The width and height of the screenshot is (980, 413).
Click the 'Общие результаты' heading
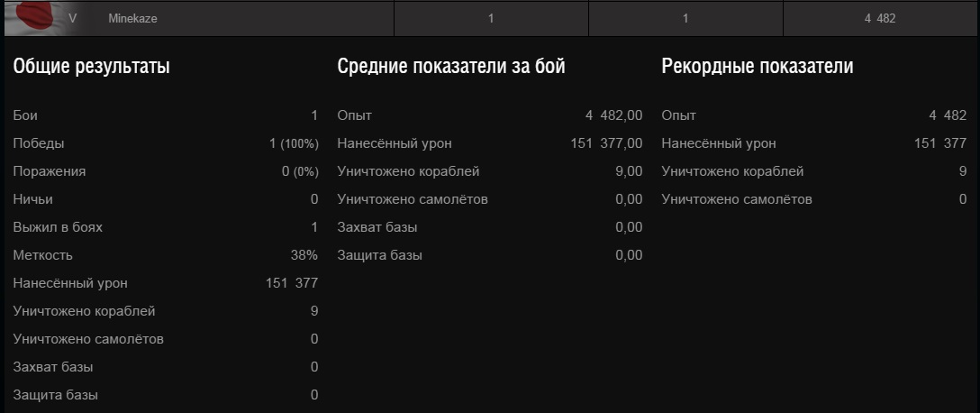click(x=91, y=67)
